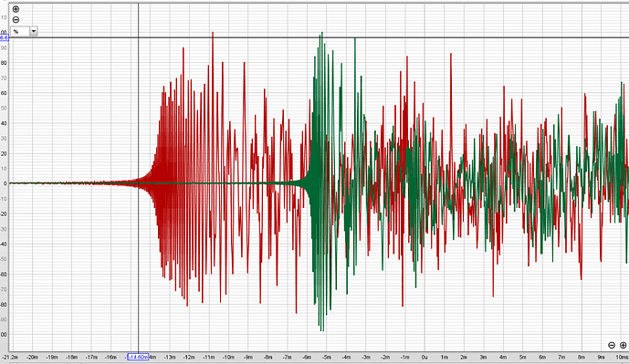Click the -16m tick label on the time axis
This screenshot has height=364, width=629.
click(x=110, y=358)
